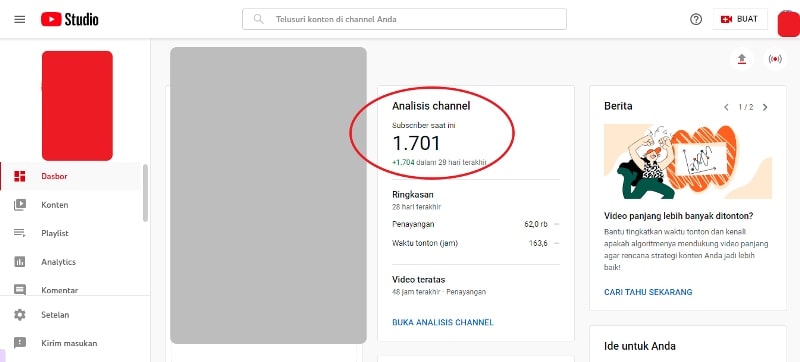Viewport: 800px width, 362px height.
Task: Open the help question mark icon
Action: click(x=696, y=19)
